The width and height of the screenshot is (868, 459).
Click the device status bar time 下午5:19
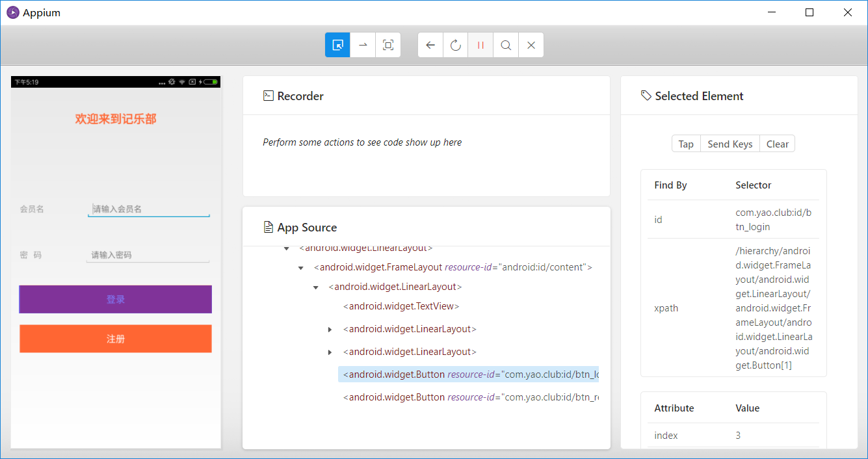pos(27,82)
